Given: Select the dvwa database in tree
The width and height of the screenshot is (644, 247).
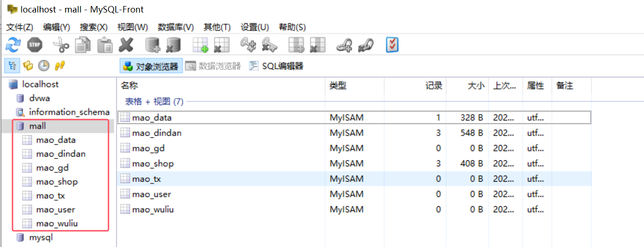Looking at the screenshot, I should pyautogui.click(x=39, y=98).
